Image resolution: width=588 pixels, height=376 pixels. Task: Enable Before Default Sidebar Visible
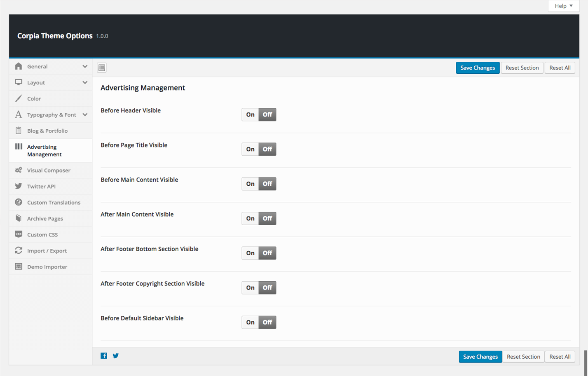pyautogui.click(x=250, y=322)
